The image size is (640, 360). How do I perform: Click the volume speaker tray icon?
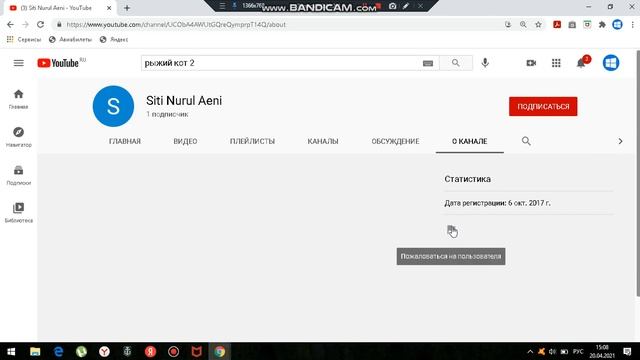552,351
